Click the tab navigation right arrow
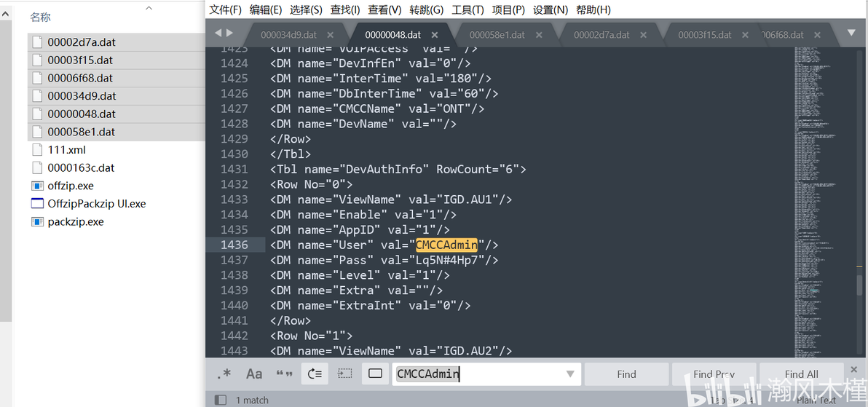 tap(229, 33)
